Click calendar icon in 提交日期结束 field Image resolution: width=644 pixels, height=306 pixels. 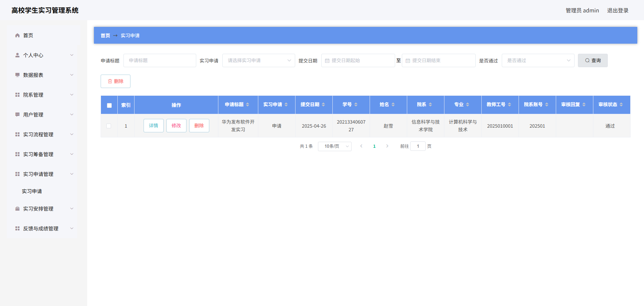[x=408, y=61]
